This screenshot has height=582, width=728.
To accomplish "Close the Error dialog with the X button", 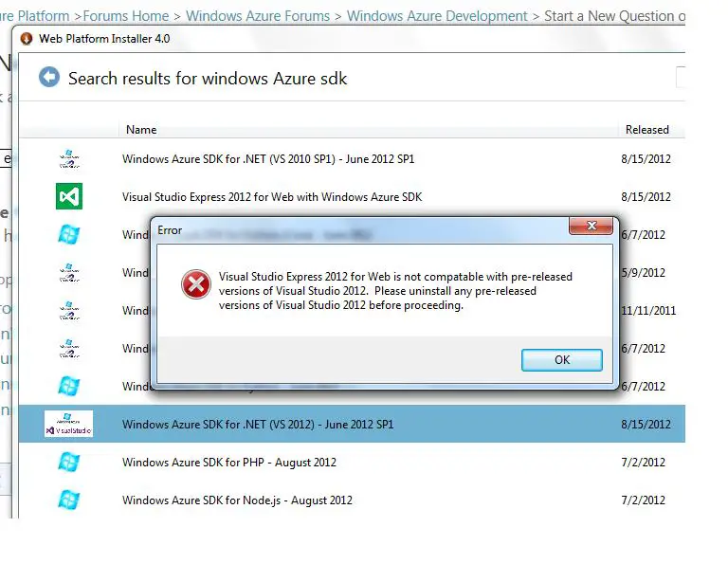I will click(x=591, y=226).
